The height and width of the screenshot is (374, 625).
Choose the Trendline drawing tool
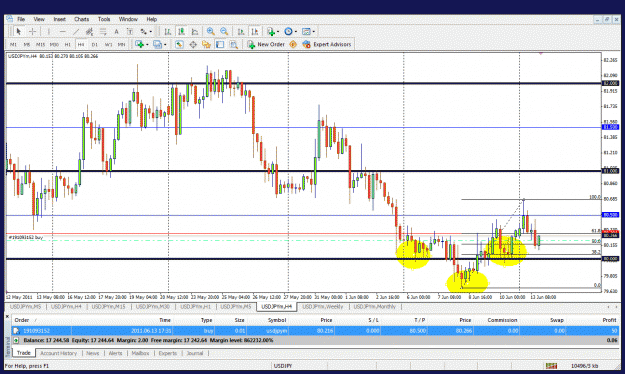click(x=76, y=31)
